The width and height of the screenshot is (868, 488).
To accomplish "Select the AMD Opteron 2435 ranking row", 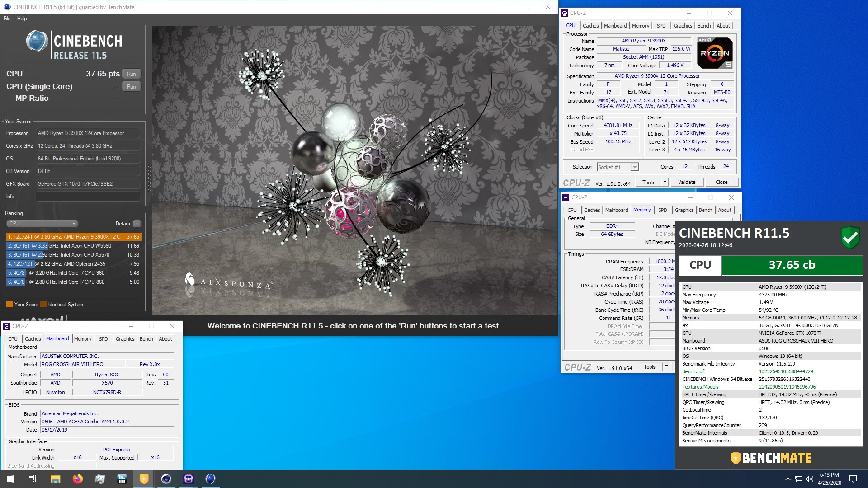I will point(74,264).
